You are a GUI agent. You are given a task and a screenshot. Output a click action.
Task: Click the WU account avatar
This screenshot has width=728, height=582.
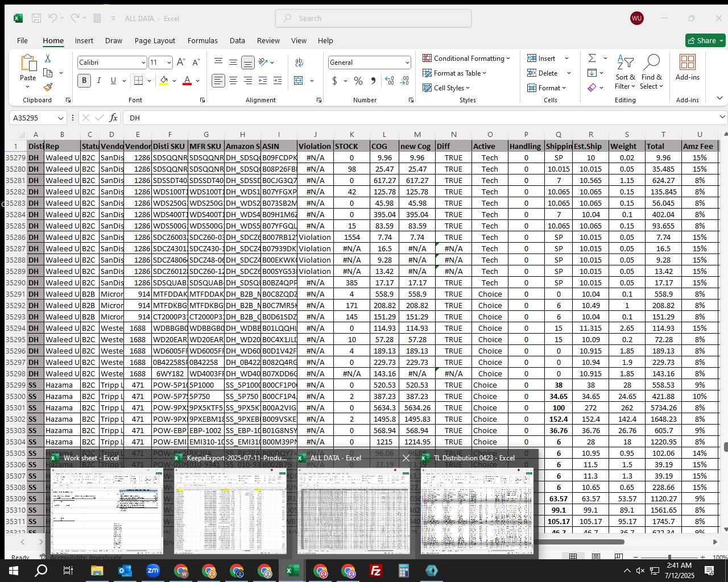637,18
